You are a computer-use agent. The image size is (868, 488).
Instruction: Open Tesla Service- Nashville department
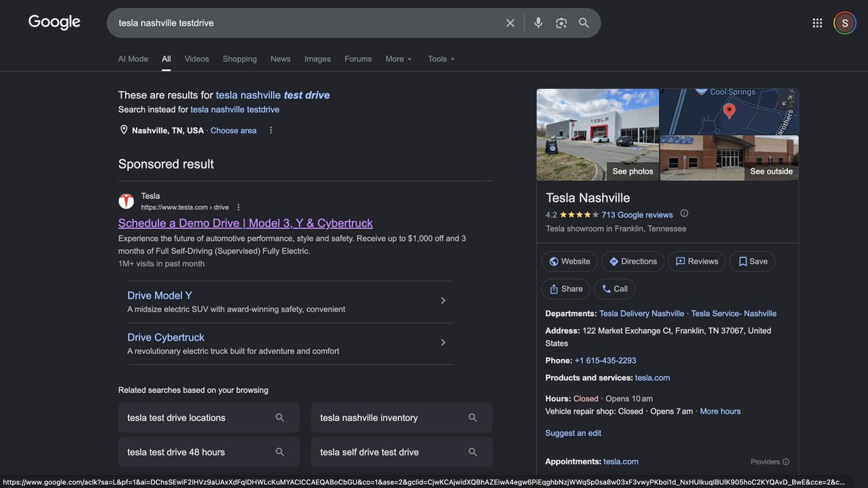pos(733,314)
